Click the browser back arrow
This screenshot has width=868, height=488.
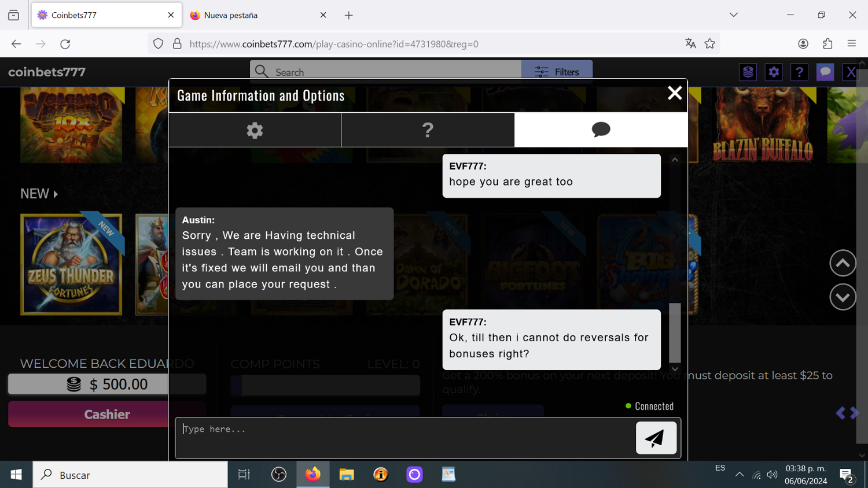(x=16, y=44)
